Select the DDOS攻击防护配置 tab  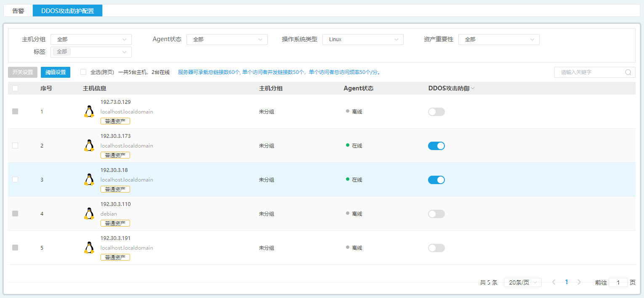(67, 11)
